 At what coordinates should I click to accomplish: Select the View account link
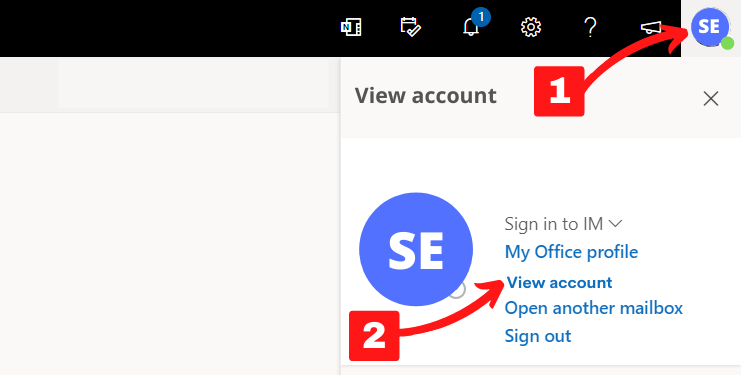[560, 282]
